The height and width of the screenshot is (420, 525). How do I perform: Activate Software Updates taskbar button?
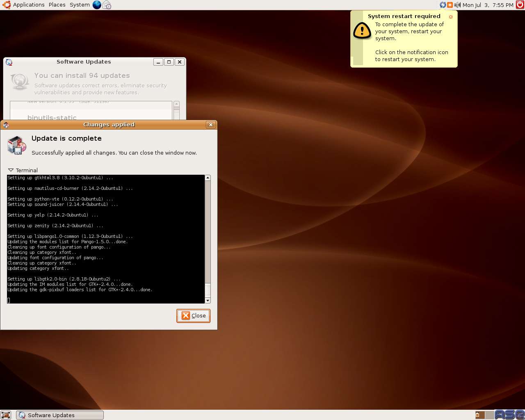(60, 415)
